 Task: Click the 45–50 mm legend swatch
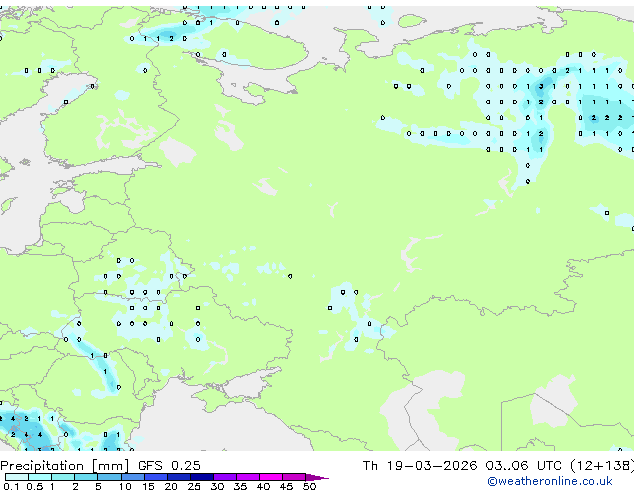pos(294,477)
